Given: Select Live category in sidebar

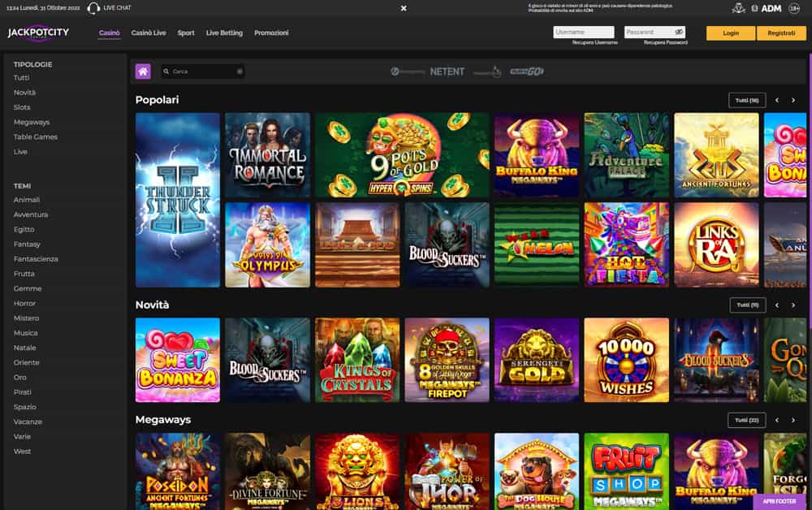Looking at the screenshot, I should (20, 152).
